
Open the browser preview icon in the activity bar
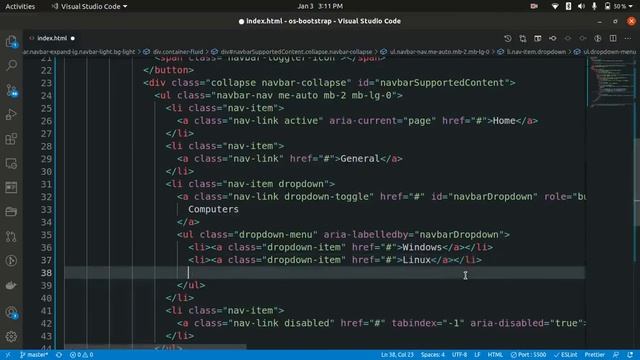(x=11, y=187)
